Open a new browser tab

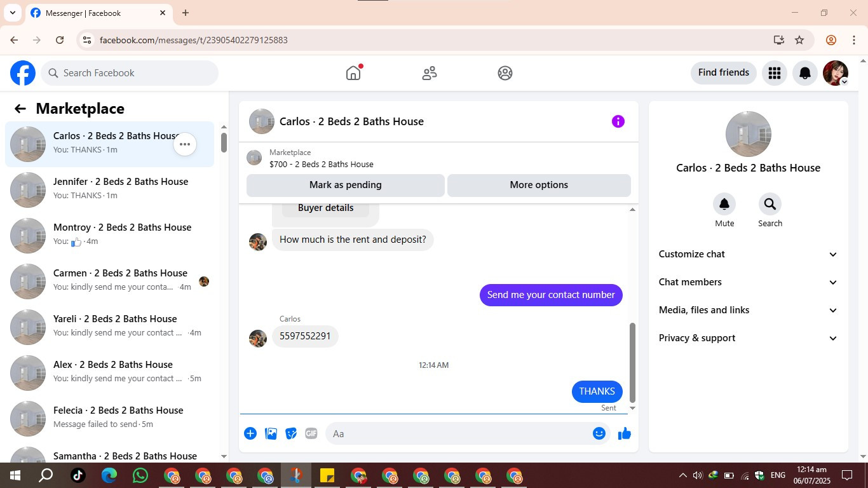click(186, 13)
